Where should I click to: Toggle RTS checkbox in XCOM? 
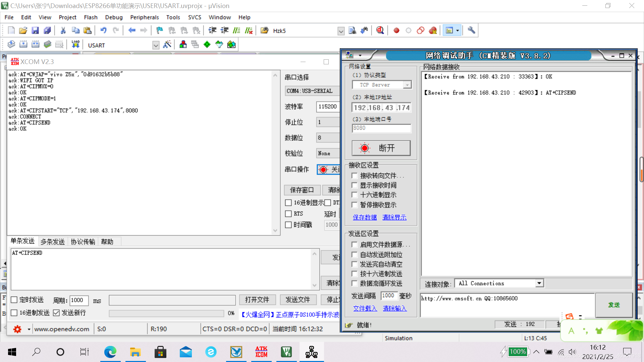[x=288, y=214]
